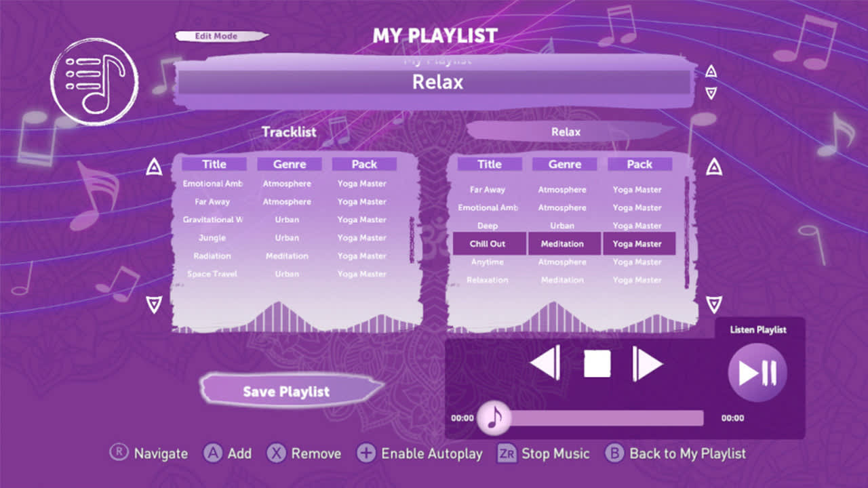
Task: Click the MY PLAYLIST title
Action: point(435,36)
